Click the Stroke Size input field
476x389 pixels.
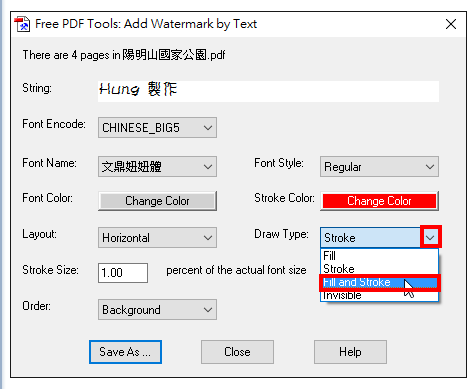click(x=123, y=273)
